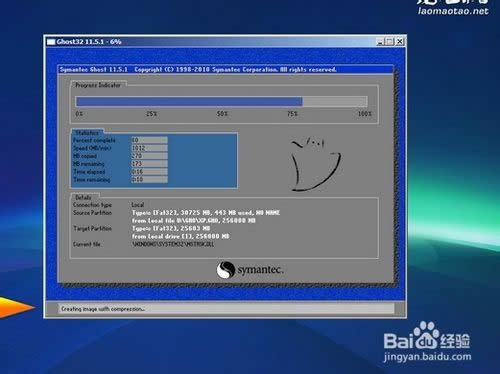Select the Time remaining value 0:10
The image size is (500, 374).
[x=149, y=179]
